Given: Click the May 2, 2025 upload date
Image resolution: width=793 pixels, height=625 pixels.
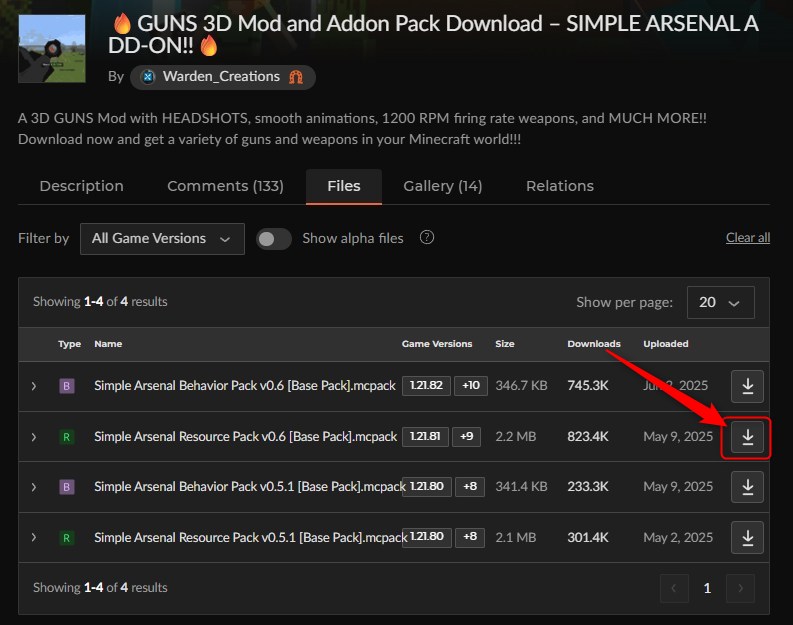Looking at the screenshot, I should tap(678, 537).
